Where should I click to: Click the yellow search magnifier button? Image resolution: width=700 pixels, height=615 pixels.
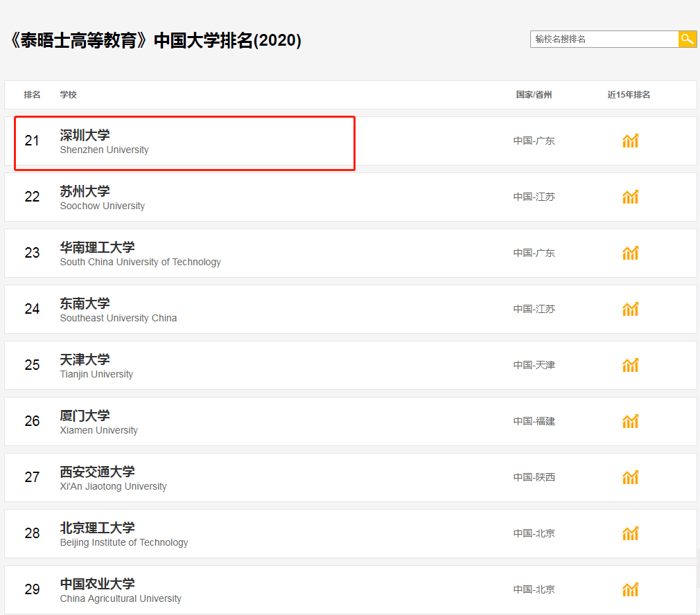687,39
